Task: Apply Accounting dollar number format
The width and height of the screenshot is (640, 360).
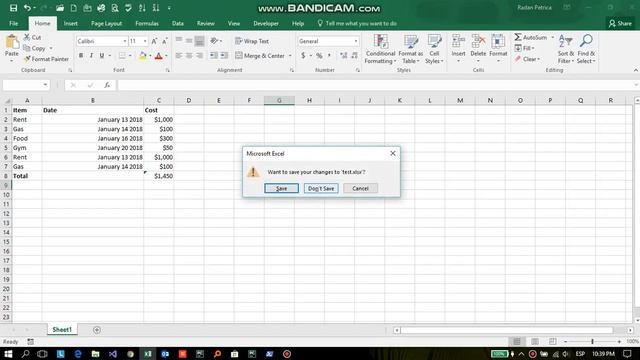Action: tap(303, 56)
